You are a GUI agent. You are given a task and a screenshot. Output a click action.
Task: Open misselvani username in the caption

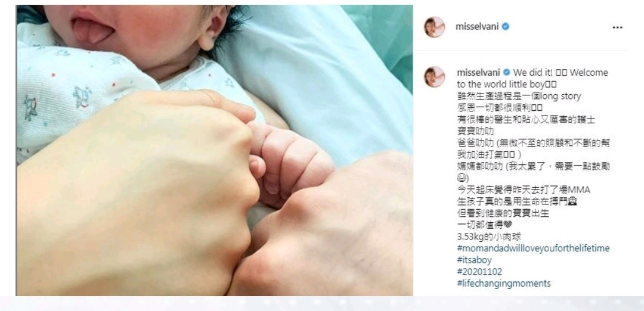(478, 73)
